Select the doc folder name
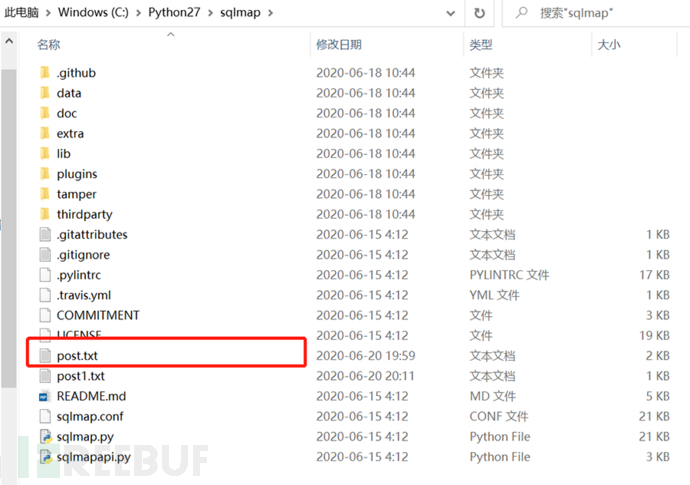690x485 pixels. pos(67,113)
